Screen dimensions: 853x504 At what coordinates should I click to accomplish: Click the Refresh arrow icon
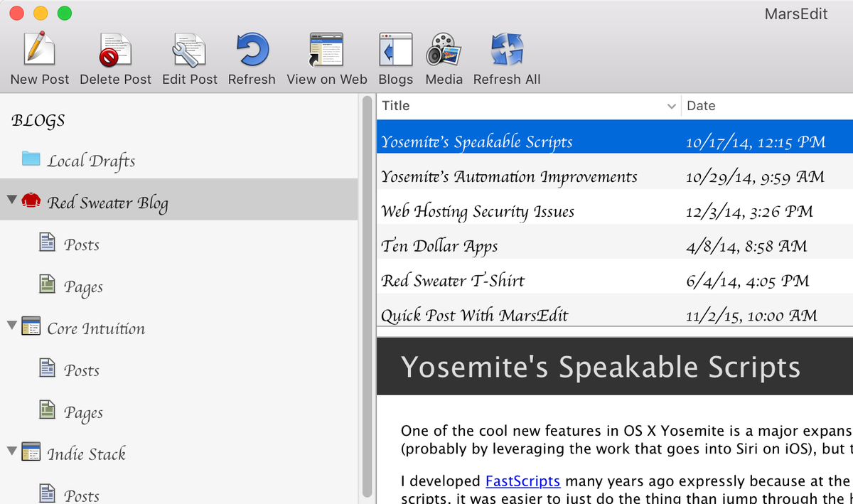click(252, 49)
